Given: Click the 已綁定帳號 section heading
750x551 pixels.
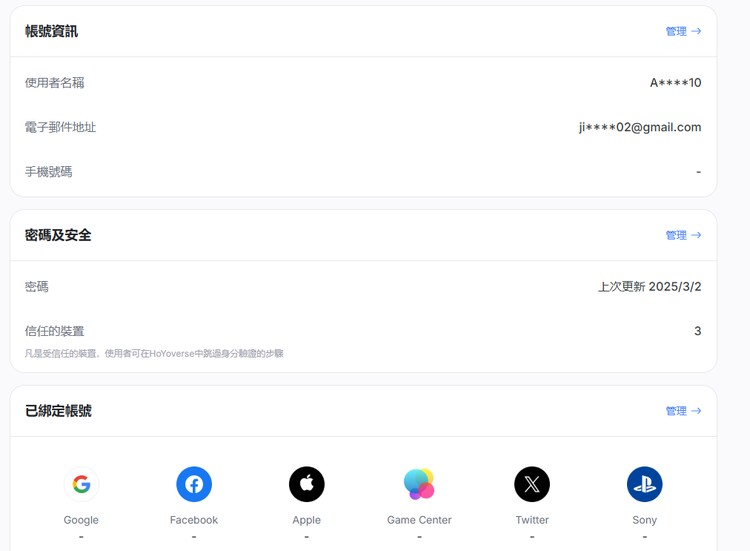Looking at the screenshot, I should tap(59, 411).
